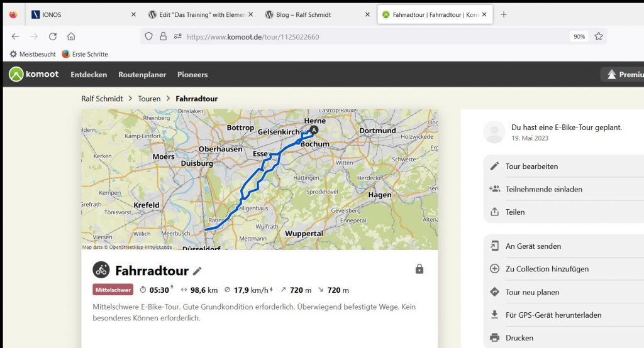Viewport: 644px width, 348px height.
Task: Choose An Gerät senden
Action: point(533,246)
